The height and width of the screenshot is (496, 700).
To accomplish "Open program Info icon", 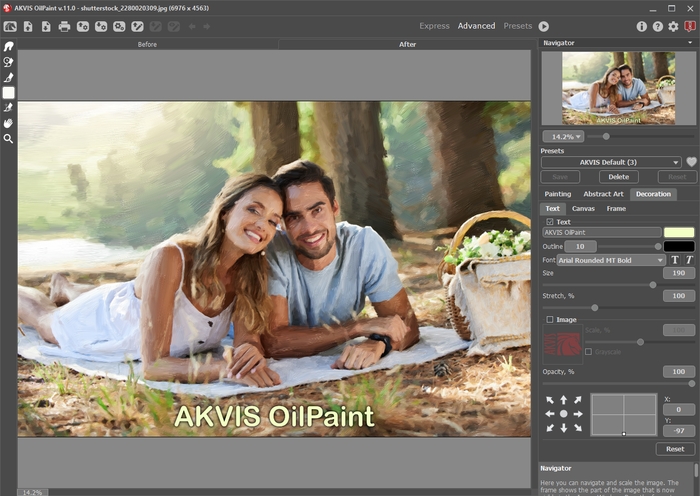I will pos(642,26).
